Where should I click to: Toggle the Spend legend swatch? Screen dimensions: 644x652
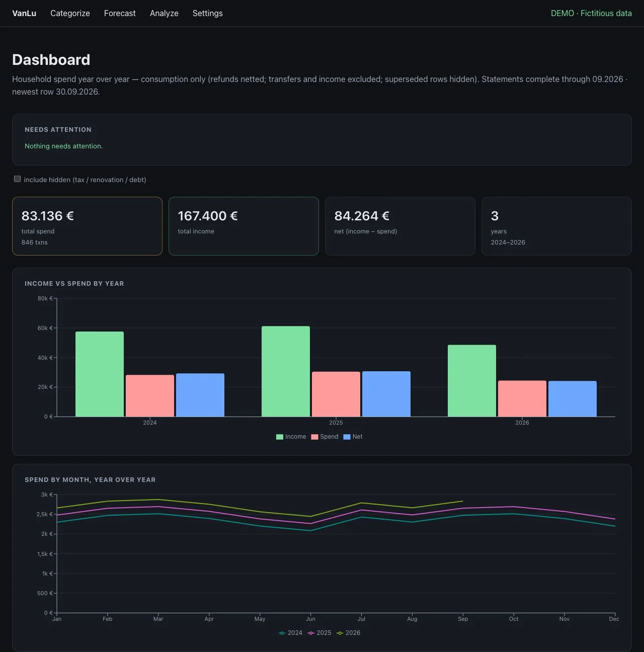[314, 437]
